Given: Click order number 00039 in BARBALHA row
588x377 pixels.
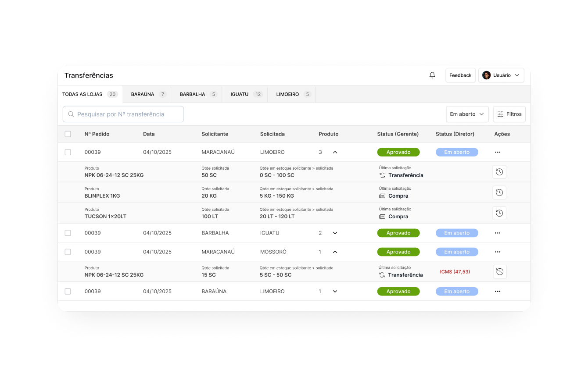Looking at the screenshot, I should coord(93,233).
